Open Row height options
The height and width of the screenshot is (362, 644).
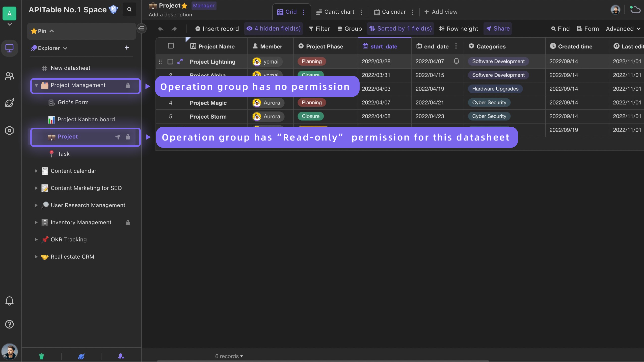pos(459,29)
